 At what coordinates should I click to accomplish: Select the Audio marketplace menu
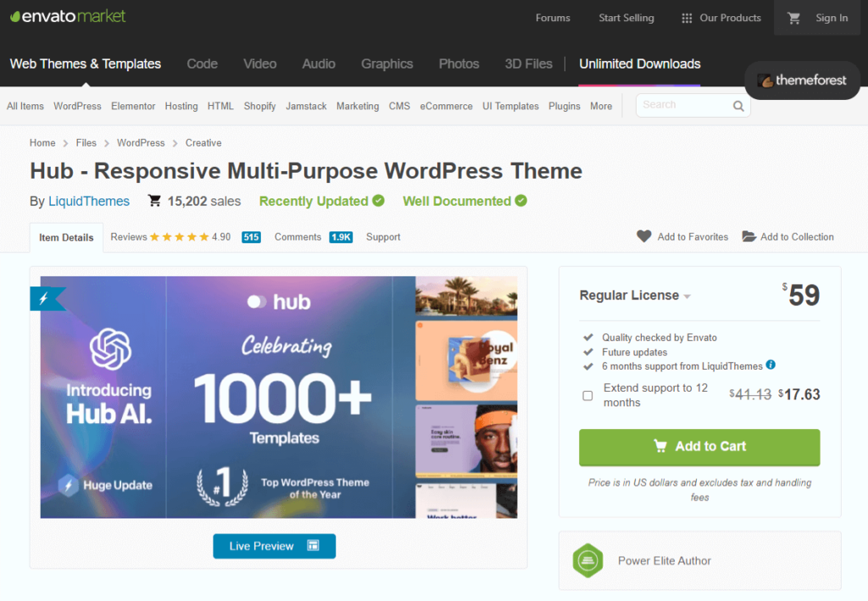319,64
